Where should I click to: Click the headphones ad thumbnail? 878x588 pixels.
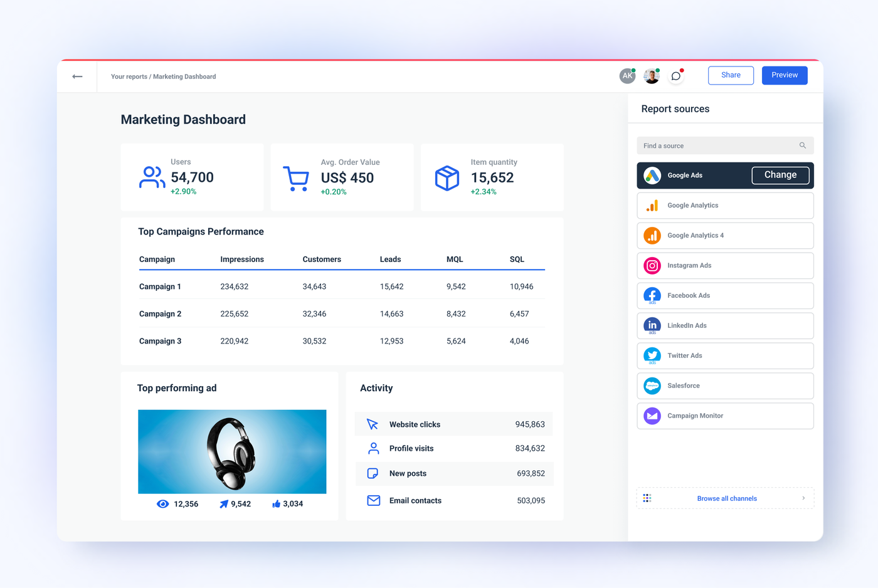[x=232, y=451]
